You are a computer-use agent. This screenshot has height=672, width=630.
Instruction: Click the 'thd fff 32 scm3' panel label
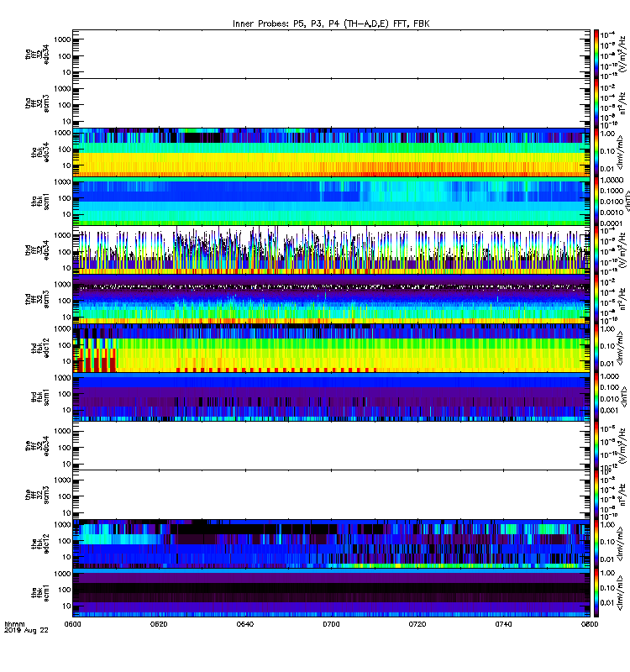(x=37, y=299)
